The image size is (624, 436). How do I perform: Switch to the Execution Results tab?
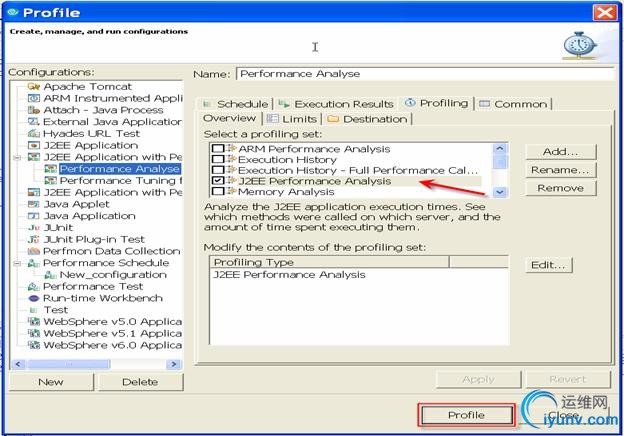click(x=336, y=104)
